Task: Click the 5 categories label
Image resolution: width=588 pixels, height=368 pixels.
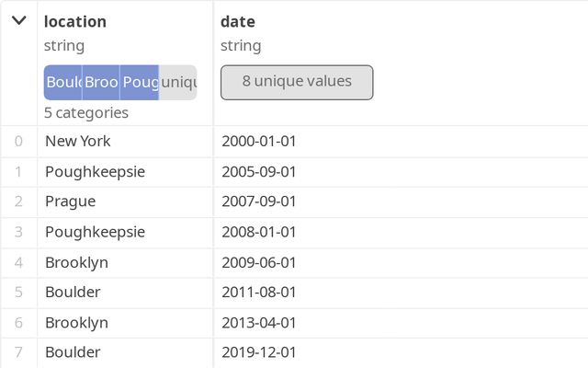Action: 86,112
